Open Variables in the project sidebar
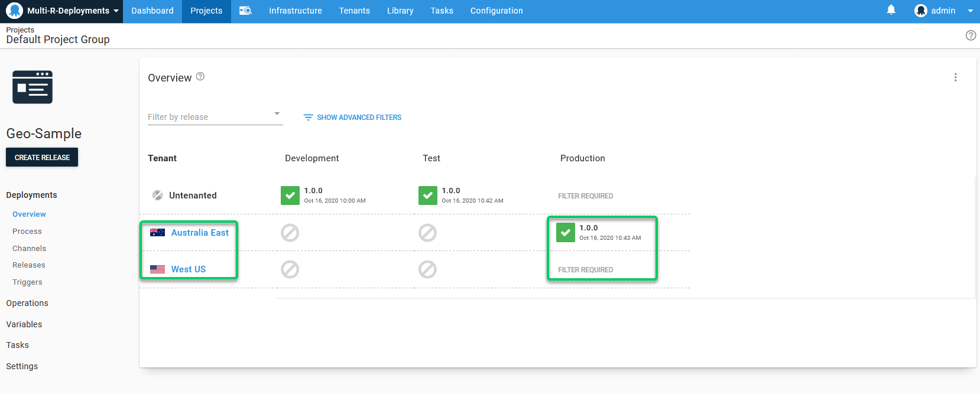Image resolution: width=980 pixels, height=394 pixels. 24,324
